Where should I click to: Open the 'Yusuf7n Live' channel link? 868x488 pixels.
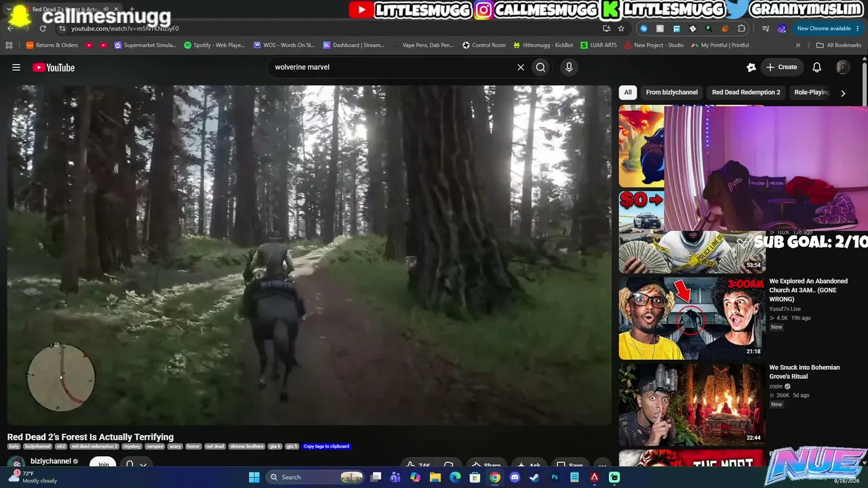pyautogui.click(x=785, y=309)
